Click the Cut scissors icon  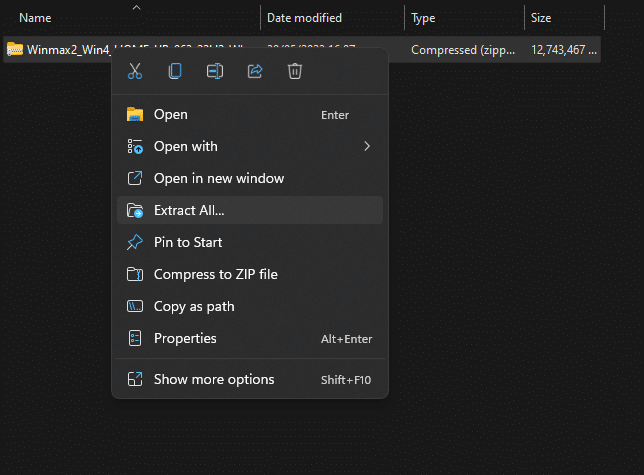[135, 71]
